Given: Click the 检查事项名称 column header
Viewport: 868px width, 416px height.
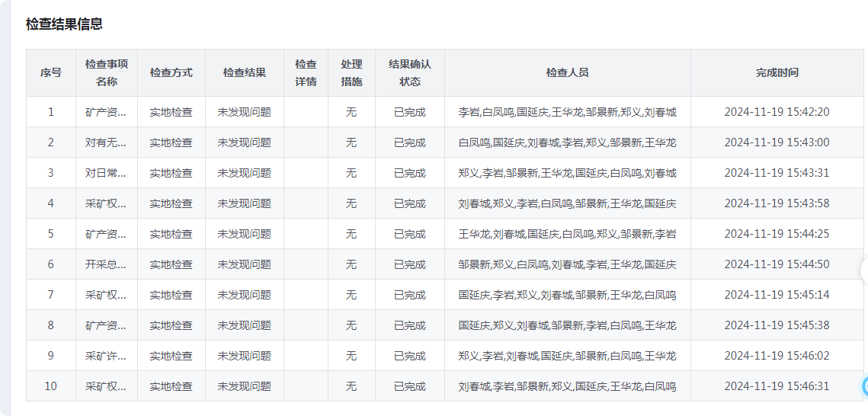Looking at the screenshot, I should (106, 72).
